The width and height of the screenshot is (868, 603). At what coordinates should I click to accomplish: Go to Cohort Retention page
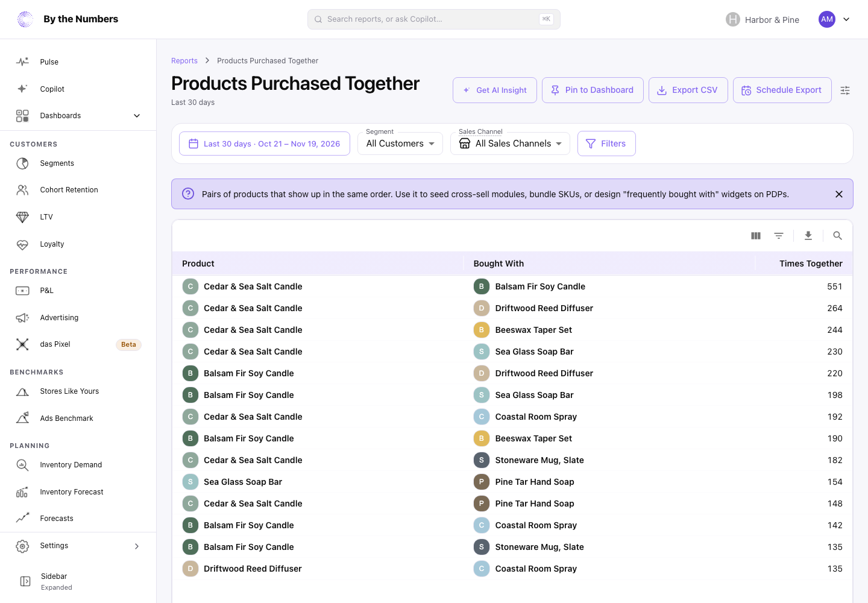click(78, 190)
